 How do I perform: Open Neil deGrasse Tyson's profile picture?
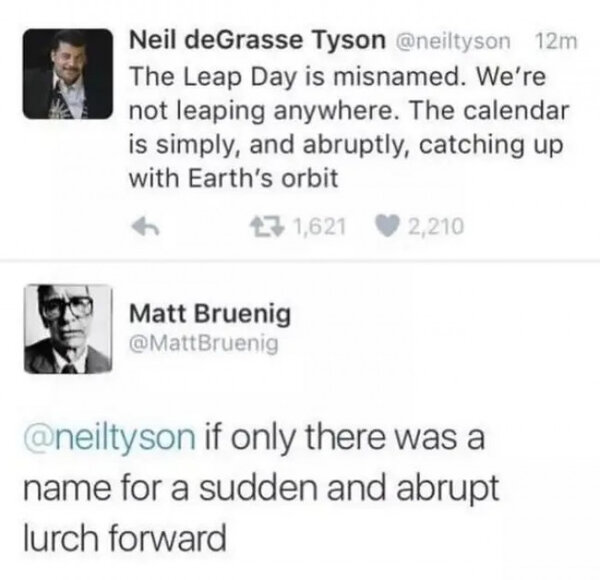point(68,72)
